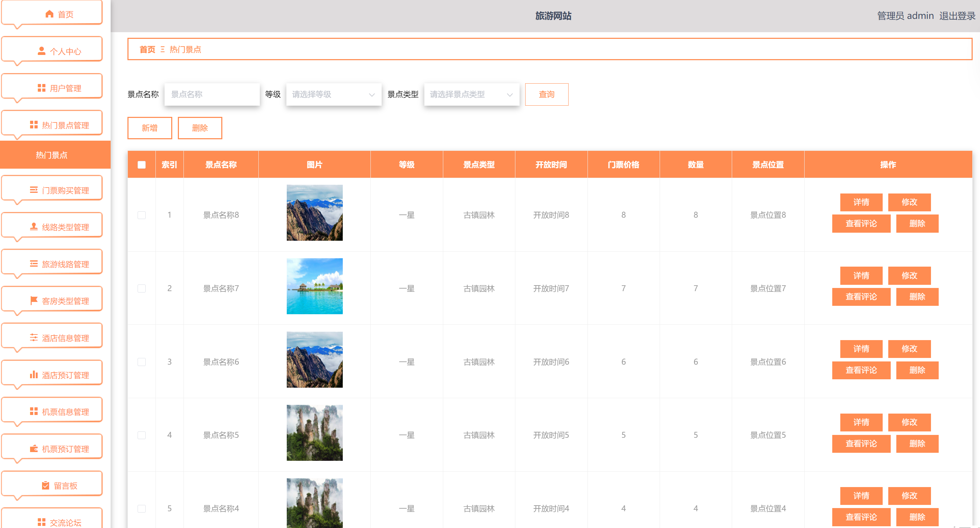Click 修改 for 景点名称6

click(909, 349)
